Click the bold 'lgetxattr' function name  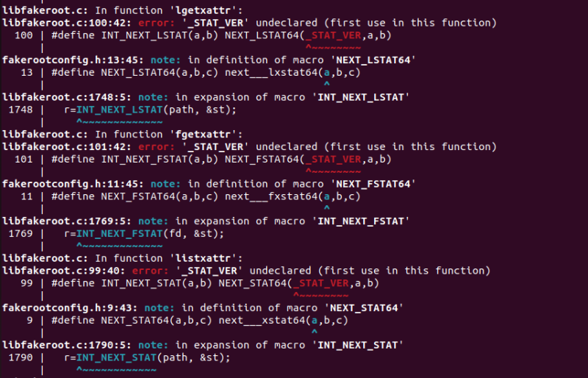[x=204, y=10]
